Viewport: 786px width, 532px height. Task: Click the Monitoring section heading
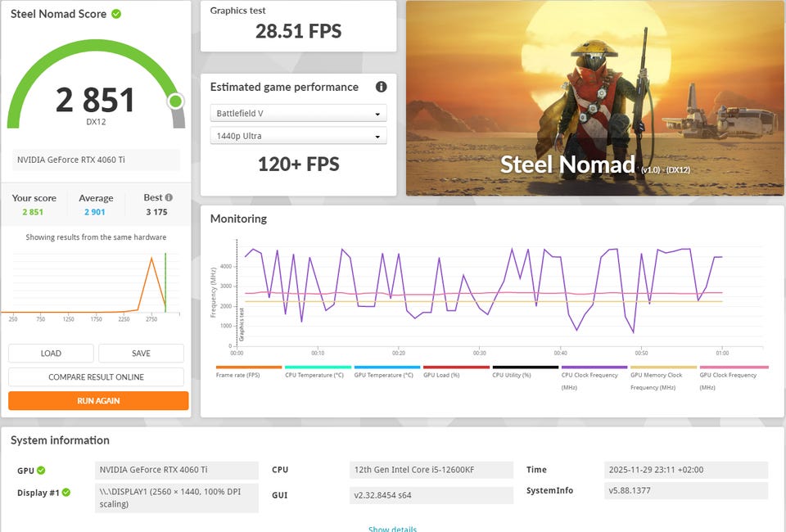tap(238, 219)
